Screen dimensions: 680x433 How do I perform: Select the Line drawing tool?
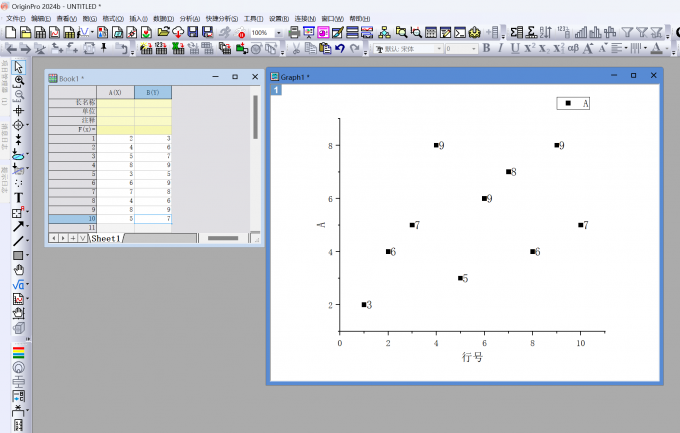[x=18, y=241]
